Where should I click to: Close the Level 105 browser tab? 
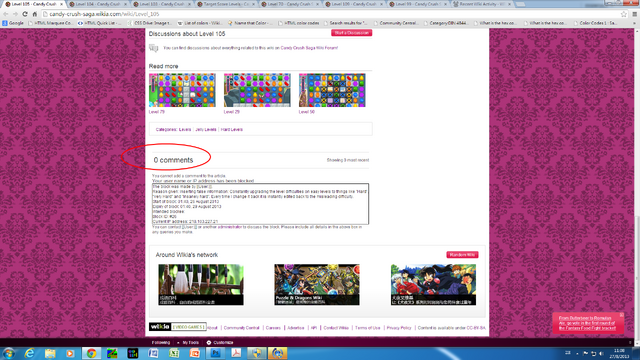click(62, 4)
